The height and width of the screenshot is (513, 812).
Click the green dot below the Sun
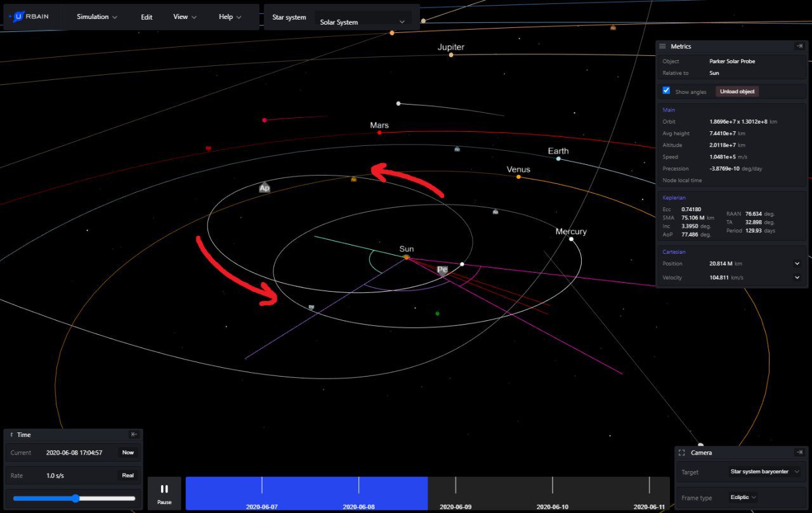click(437, 313)
